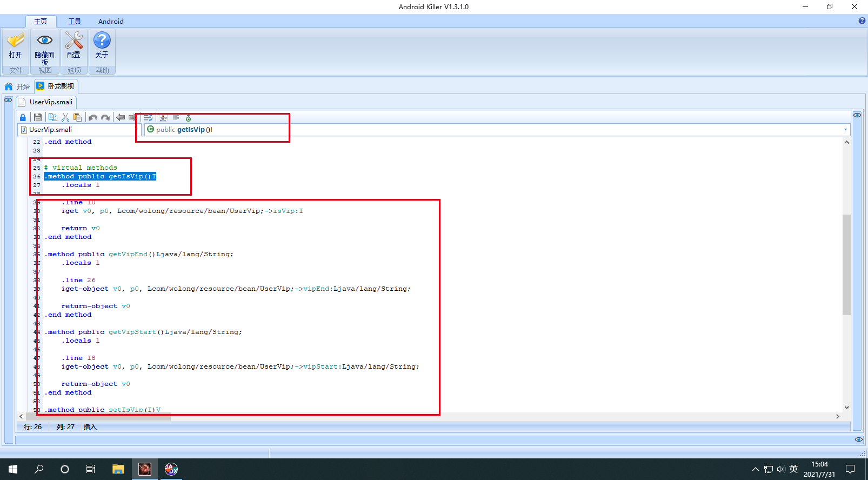Click the editor scroll down arrow
The image size is (868, 480).
click(846, 408)
